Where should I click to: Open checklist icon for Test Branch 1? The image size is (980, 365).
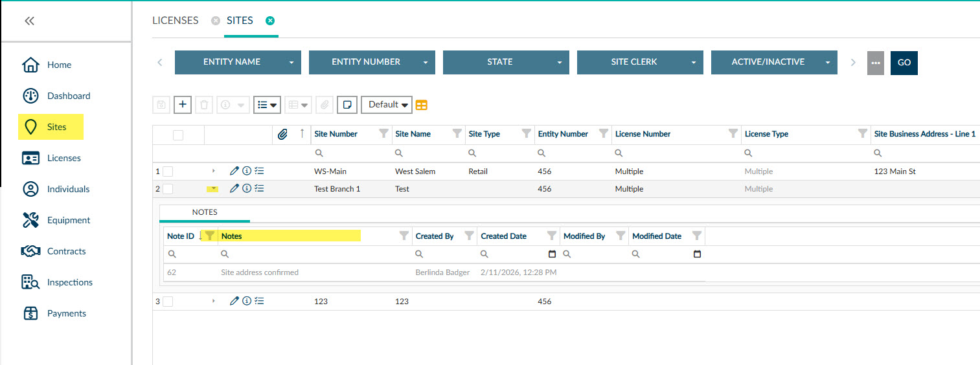pyautogui.click(x=259, y=188)
